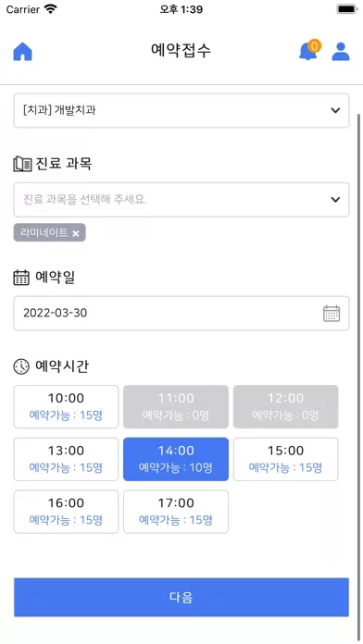Tap the 다음 button
This screenshot has width=363, height=644.
181,597
